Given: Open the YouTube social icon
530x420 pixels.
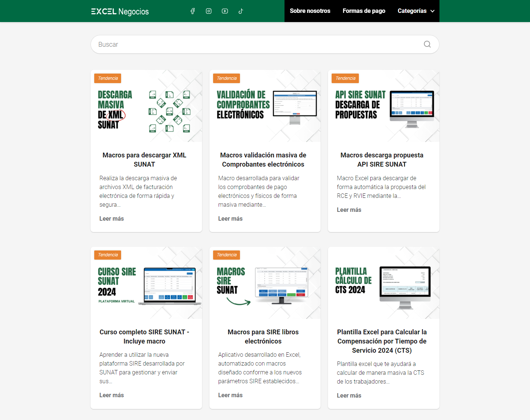Looking at the screenshot, I should pyautogui.click(x=225, y=11).
